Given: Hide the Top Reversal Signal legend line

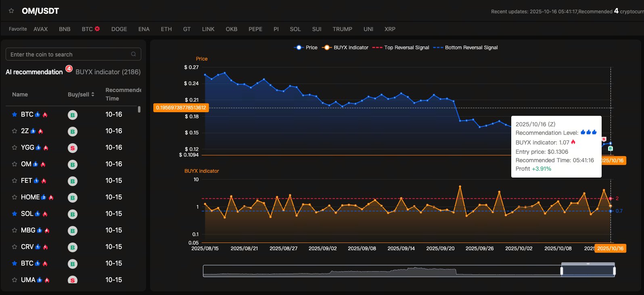Looking at the screenshot, I should point(401,48).
